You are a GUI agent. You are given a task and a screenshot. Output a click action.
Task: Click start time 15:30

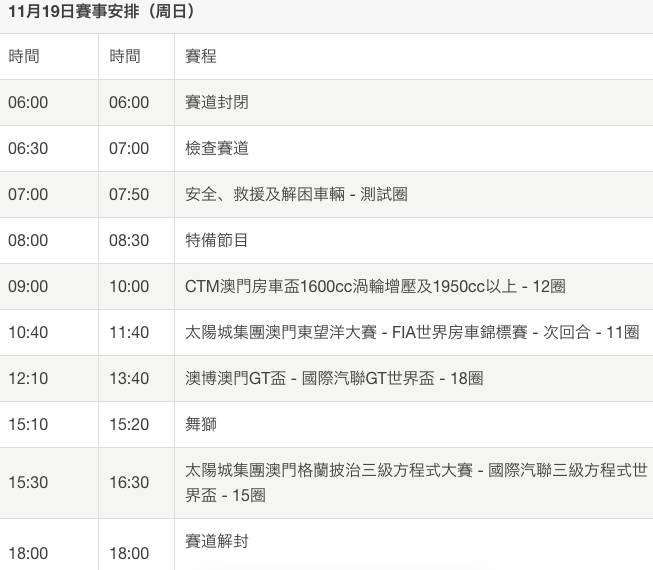(x=28, y=483)
